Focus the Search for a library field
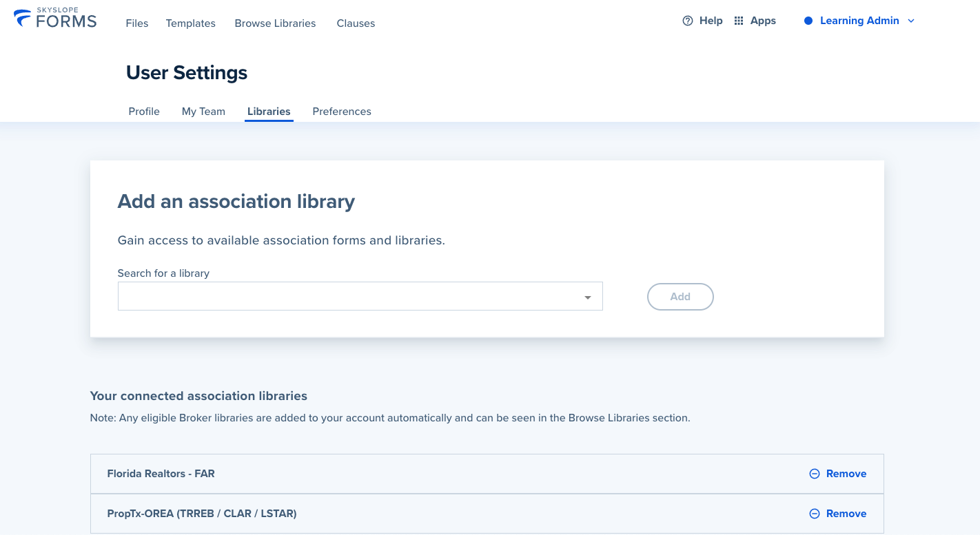Image resolution: width=980 pixels, height=535 pixels. [x=360, y=296]
